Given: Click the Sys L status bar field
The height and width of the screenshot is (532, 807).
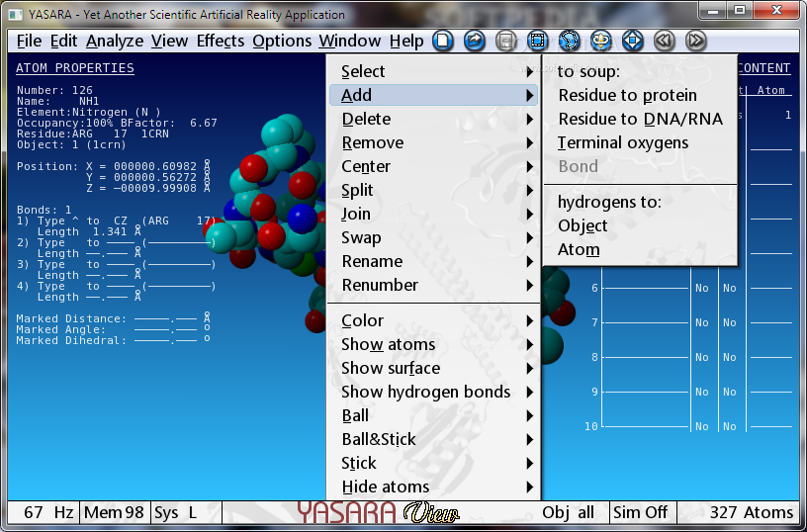Looking at the screenshot, I should 186,512.
